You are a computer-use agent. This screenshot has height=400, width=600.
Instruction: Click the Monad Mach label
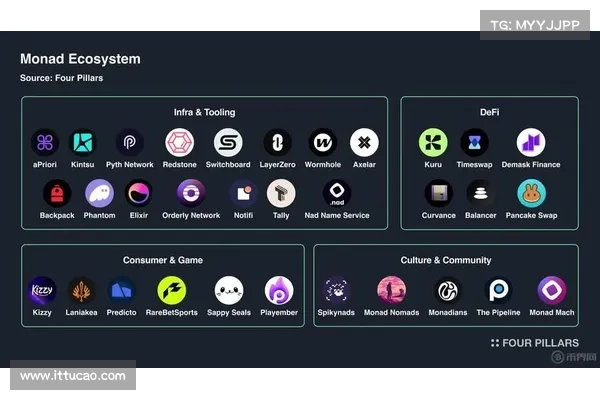(x=552, y=313)
